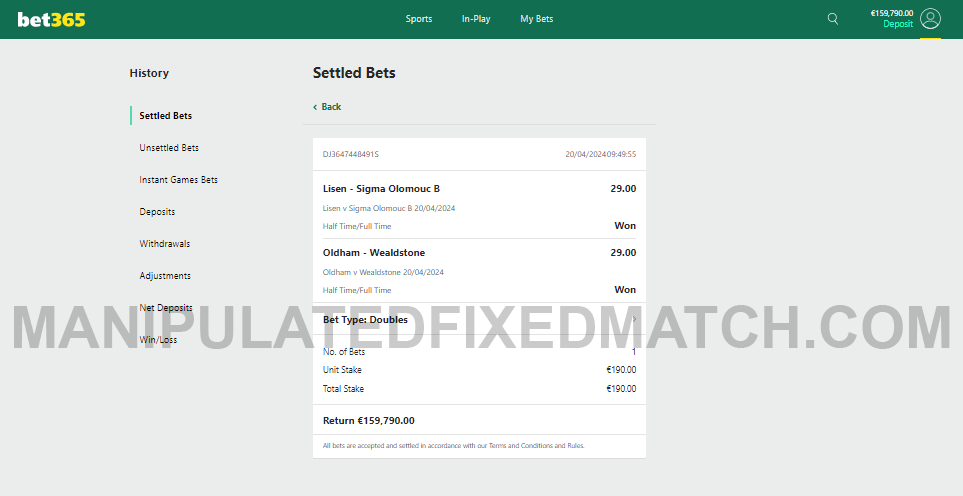Click the €159,790.00 account balance
963x496 pixels.
[x=892, y=13]
